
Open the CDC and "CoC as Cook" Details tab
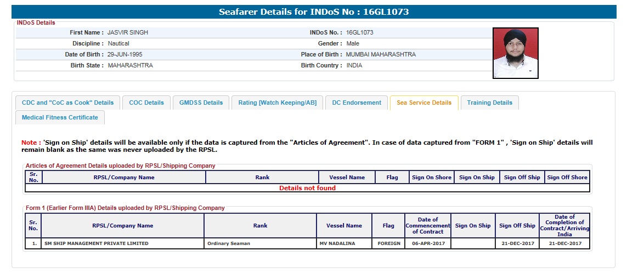coord(67,103)
